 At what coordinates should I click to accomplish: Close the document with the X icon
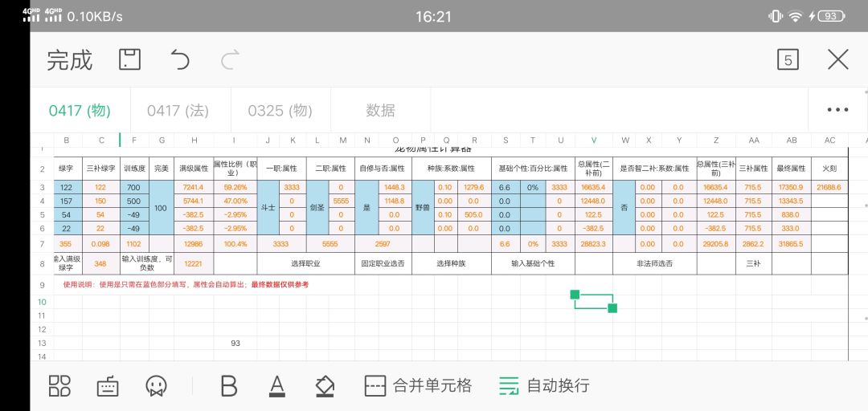point(838,59)
